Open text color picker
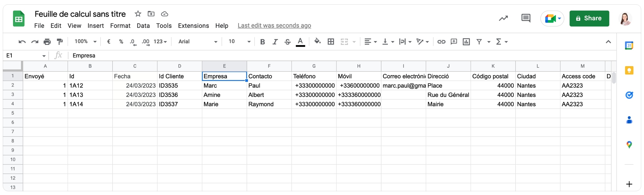 (300, 42)
